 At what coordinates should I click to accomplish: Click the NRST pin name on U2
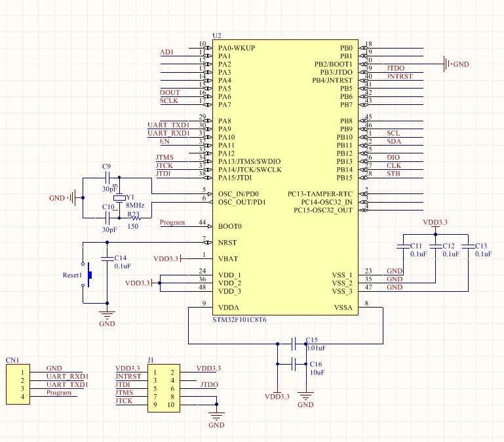tap(227, 243)
